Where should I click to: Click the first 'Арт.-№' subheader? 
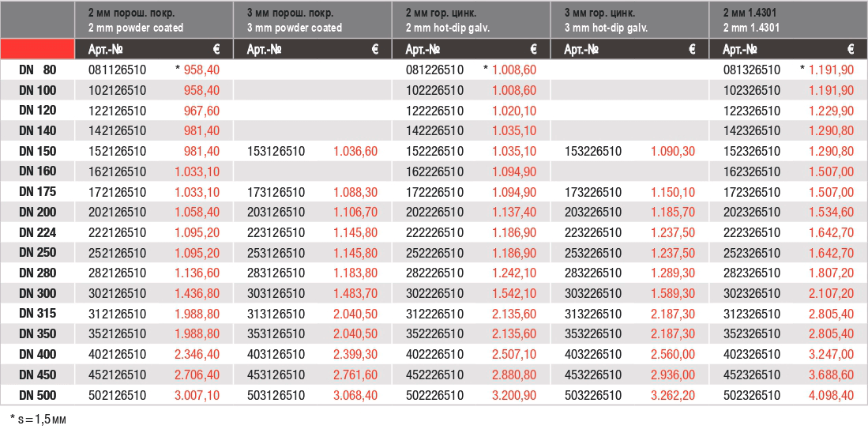click(x=106, y=49)
